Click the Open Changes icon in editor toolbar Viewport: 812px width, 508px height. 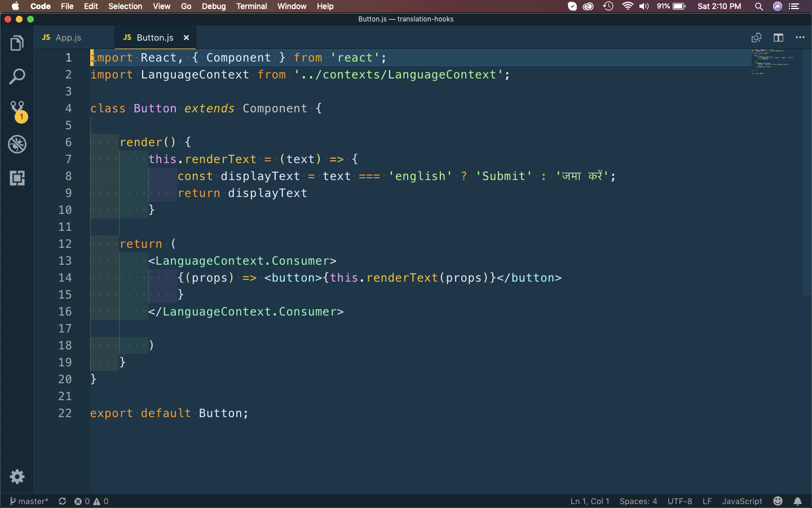(756, 38)
